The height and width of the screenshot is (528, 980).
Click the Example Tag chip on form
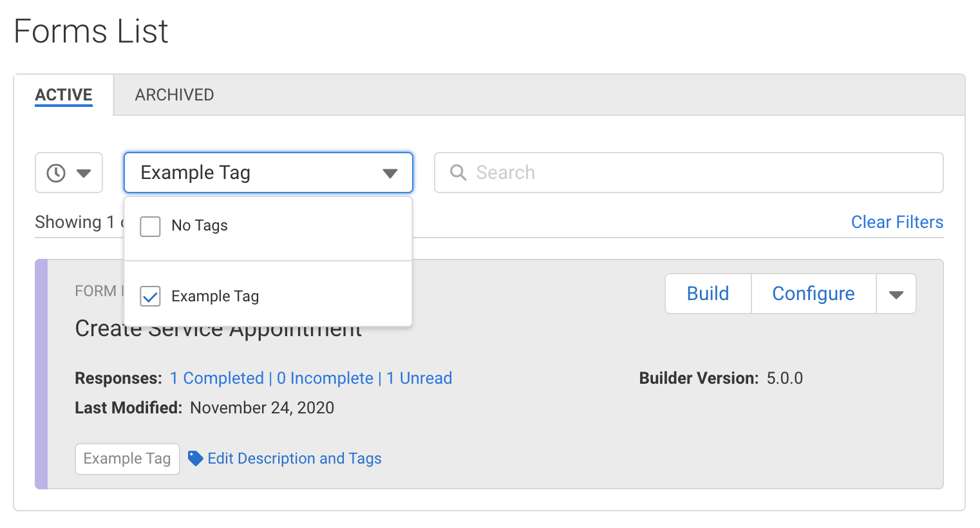click(127, 458)
